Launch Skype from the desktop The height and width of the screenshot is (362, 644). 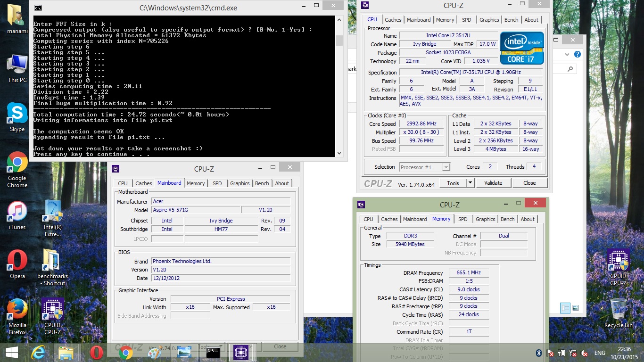coord(17,118)
